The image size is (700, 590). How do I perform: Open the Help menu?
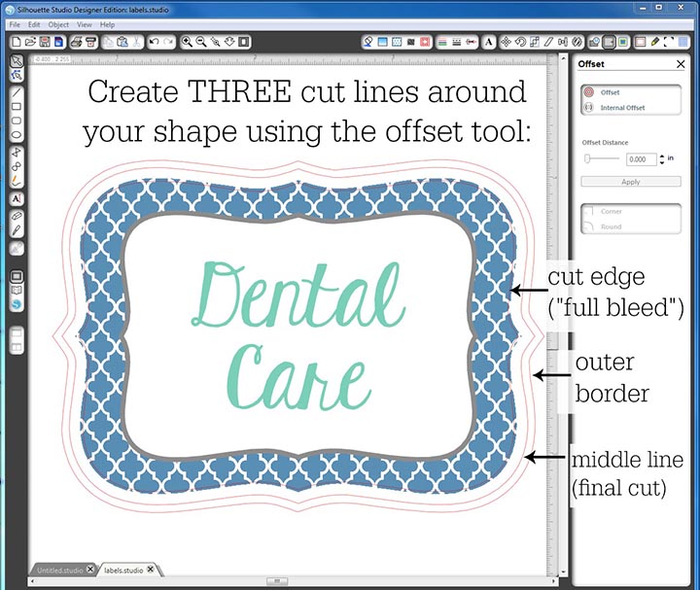point(107,24)
